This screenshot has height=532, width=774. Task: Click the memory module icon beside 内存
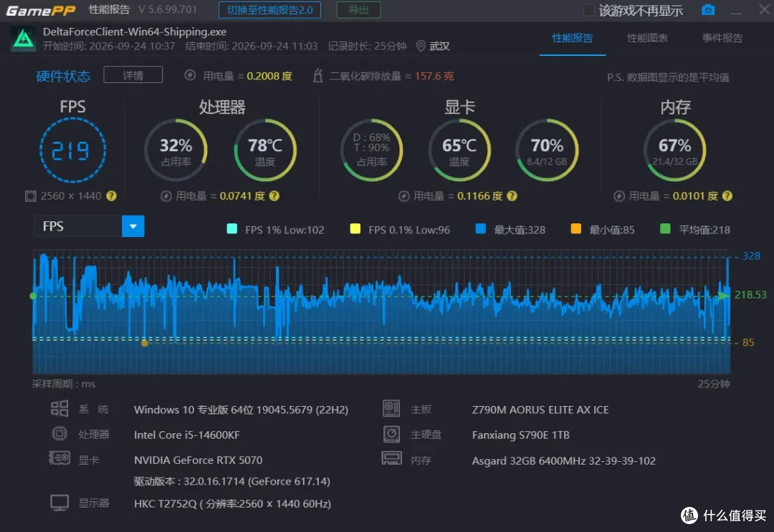(391, 458)
